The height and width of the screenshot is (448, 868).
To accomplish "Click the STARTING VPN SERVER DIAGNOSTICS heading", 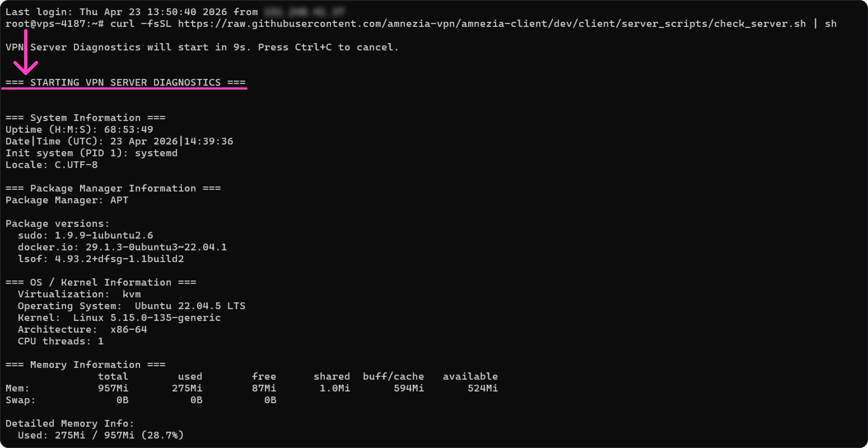I will pyautogui.click(x=125, y=83).
